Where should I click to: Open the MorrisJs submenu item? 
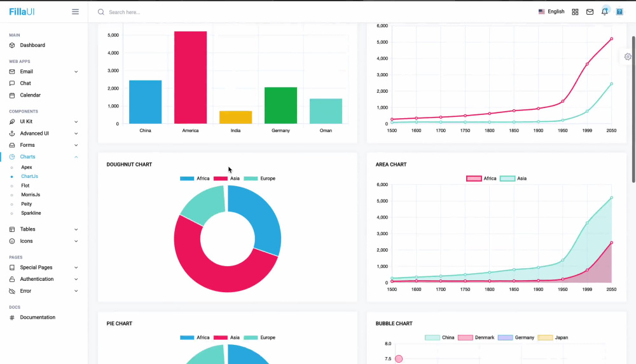(x=31, y=195)
